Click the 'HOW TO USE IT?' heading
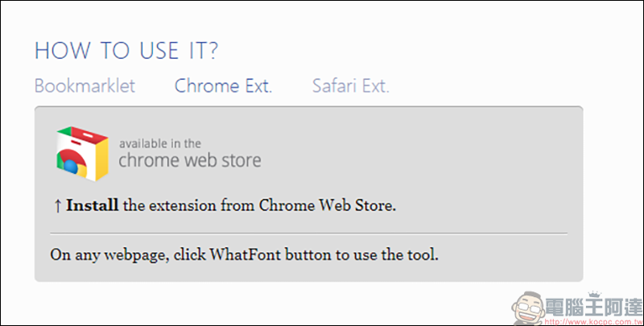644x326 pixels. click(x=126, y=51)
